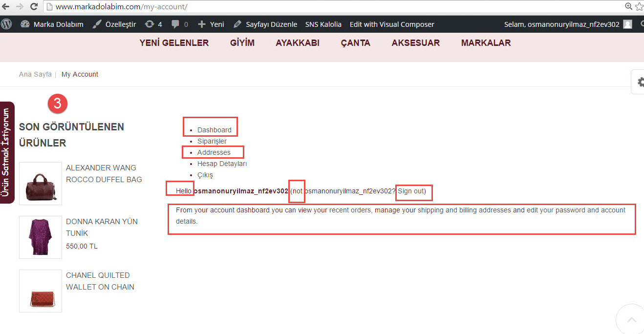
Task: Open the GİYİM category menu
Action: [242, 43]
